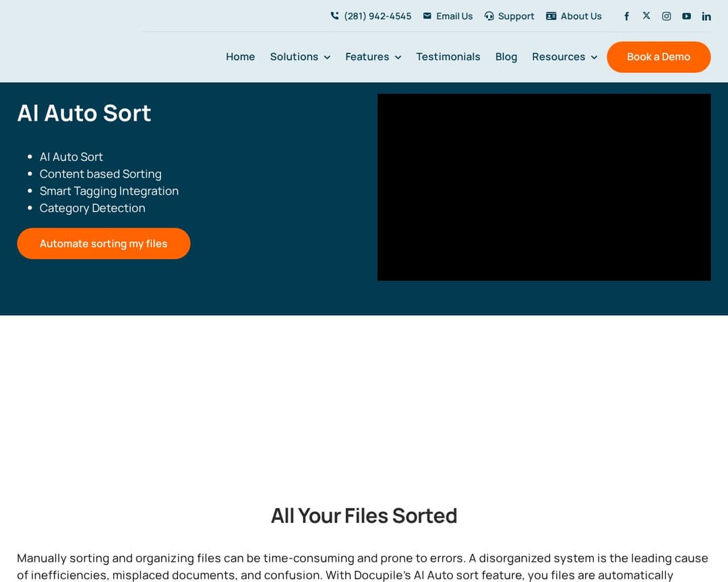Open the Resources menu item

[559, 57]
